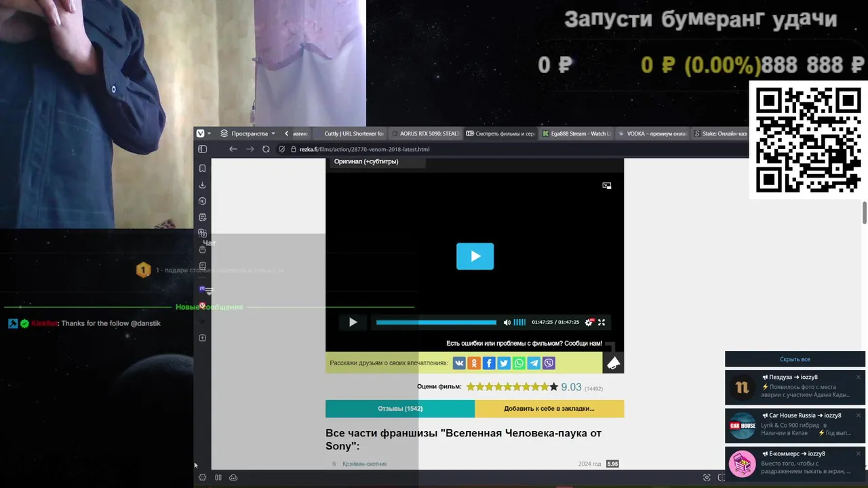This screenshot has height=488, width=868.
Task: Reload the rezka.fi page
Action: point(266,149)
